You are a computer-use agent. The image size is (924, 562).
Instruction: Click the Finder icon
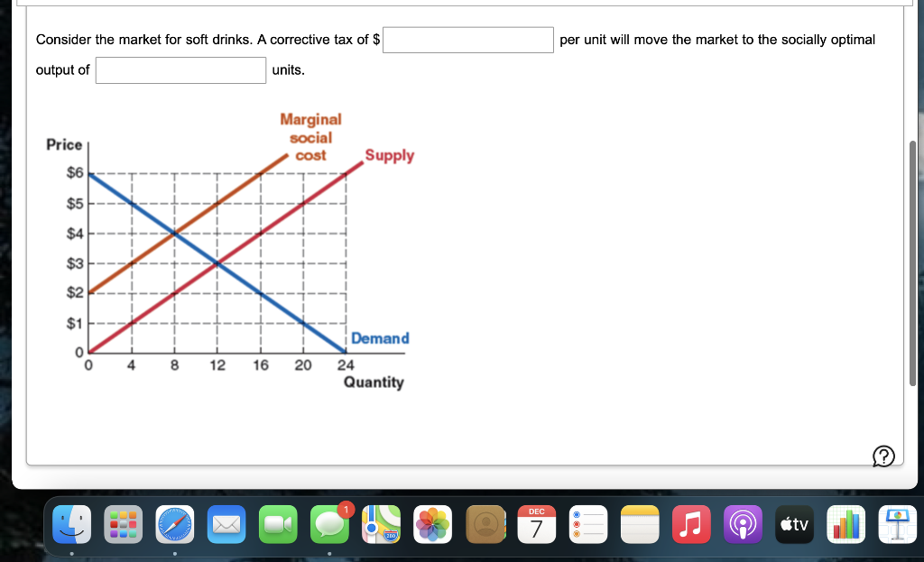coord(71,524)
